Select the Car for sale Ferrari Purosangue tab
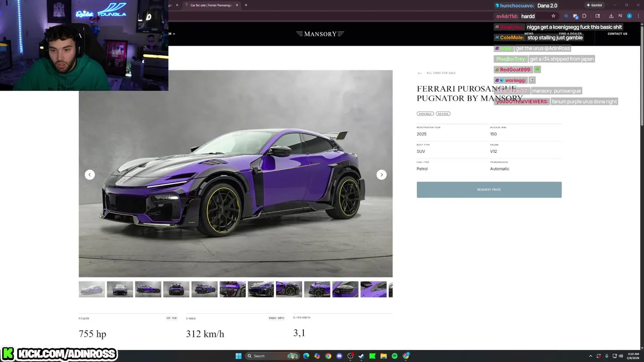 (211, 5)
